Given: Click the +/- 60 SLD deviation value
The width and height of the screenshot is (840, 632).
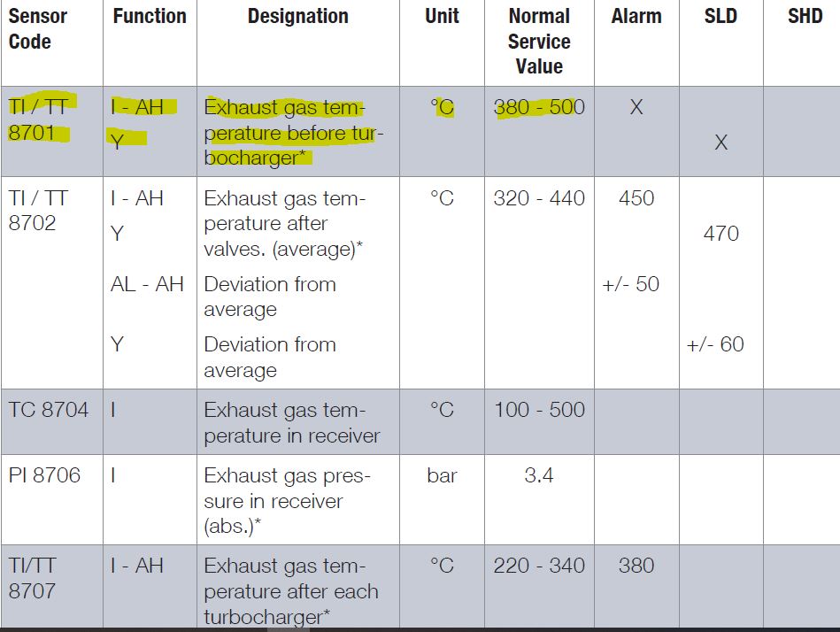Looking at the screenshot, I should pyautogui.click(x=715, y=344).
